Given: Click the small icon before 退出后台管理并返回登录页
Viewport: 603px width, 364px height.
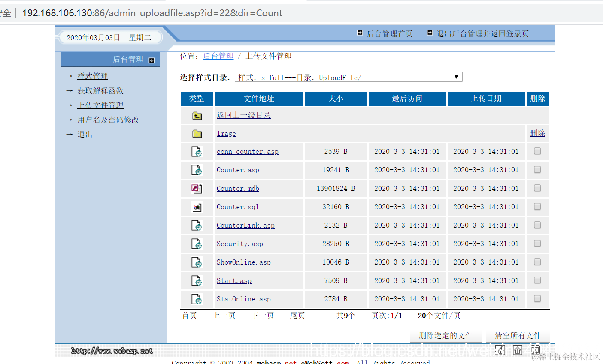Looking at the screenshot, I should click(x=430, y=33).
